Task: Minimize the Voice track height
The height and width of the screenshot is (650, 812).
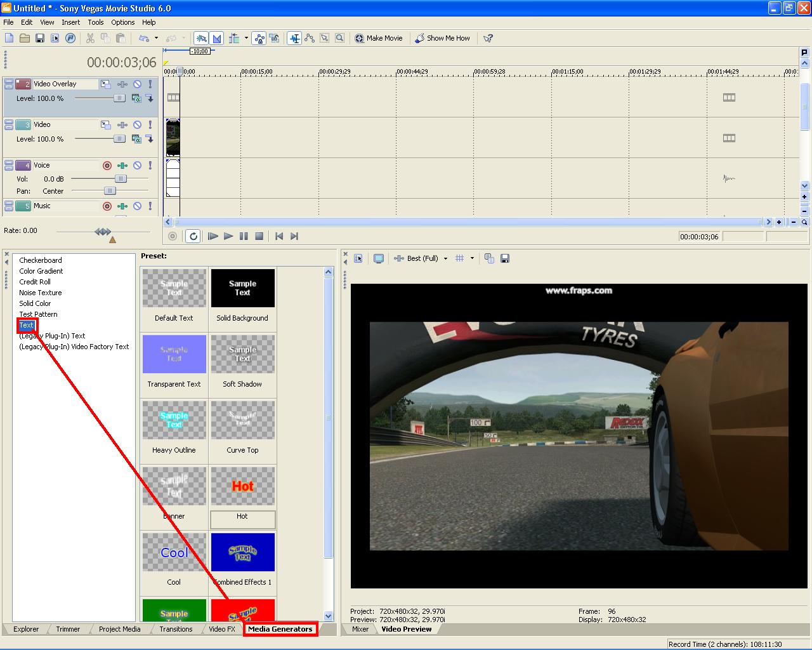Action: click(9, 162)
